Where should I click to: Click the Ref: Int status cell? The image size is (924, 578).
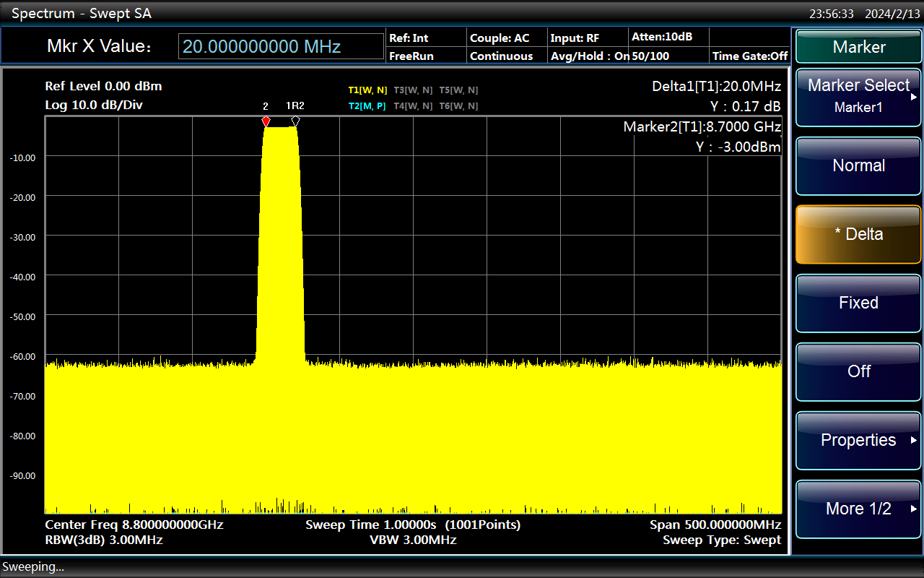pos(409,38)
